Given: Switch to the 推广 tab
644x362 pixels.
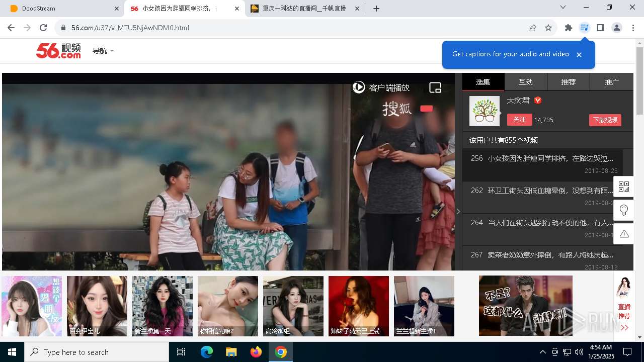Looking at the screenshot, I should [x=612, y=81].
